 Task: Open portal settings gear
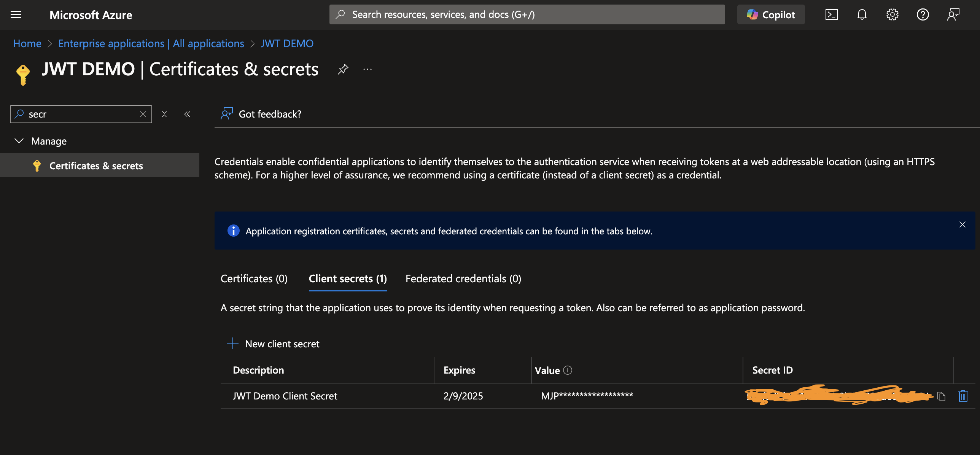892,15
